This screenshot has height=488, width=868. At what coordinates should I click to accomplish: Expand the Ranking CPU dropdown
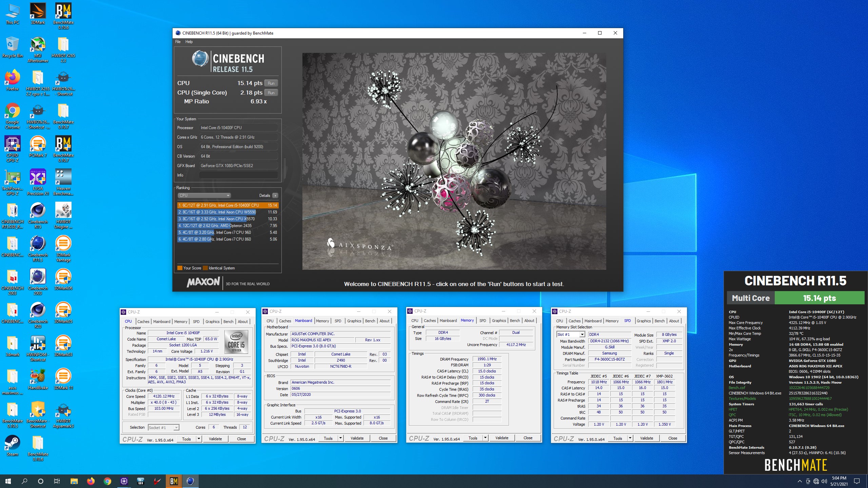(204, 196)
